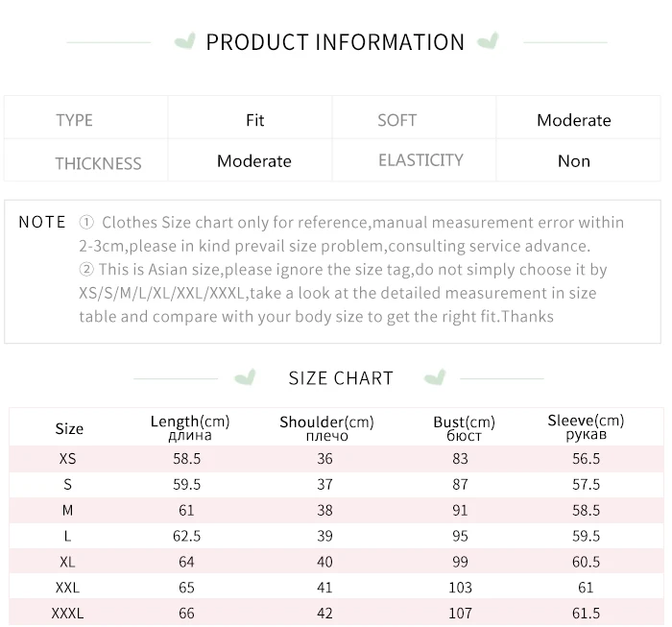This screenshot has width=672, height=627.
Task: Choose the XXXL size row label
Action: [67, 613]
